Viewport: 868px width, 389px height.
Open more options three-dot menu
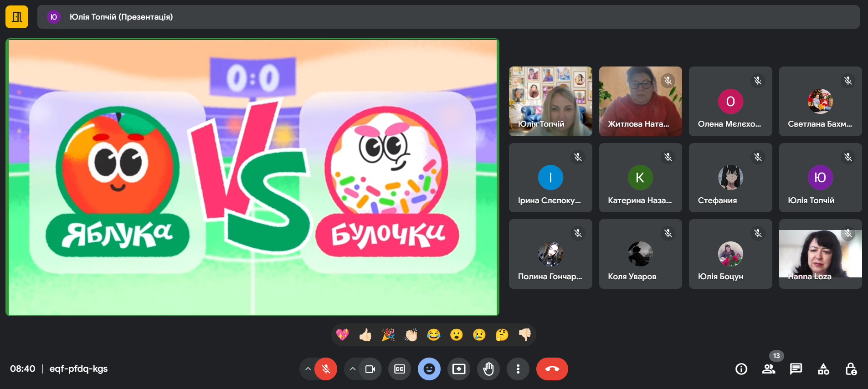(518, 369)
